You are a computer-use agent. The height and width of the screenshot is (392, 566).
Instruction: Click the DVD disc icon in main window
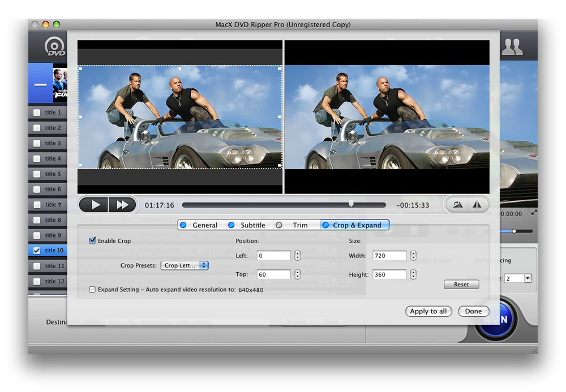coord(55,46)
